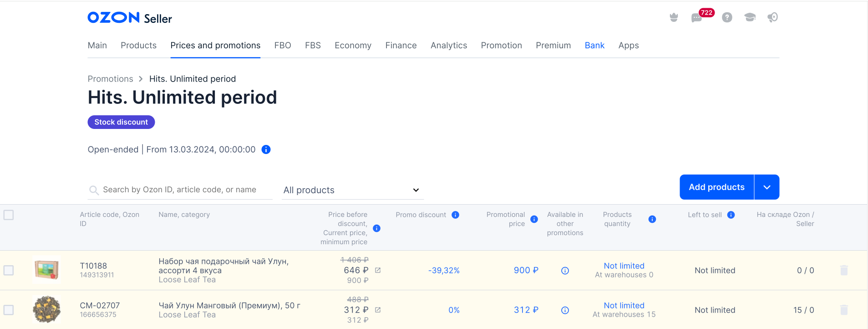Open the Premium tab
Screen dimensions: 868x329
553,46
